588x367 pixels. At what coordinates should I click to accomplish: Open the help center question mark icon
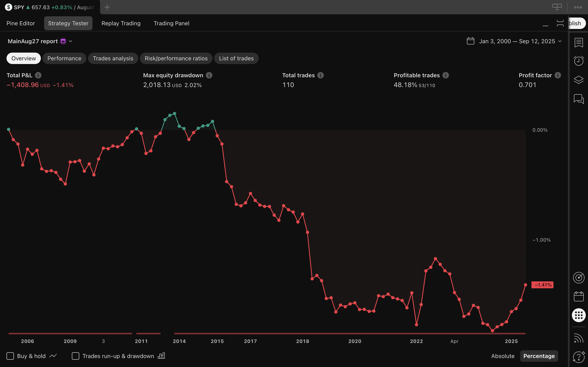(579, 357)
